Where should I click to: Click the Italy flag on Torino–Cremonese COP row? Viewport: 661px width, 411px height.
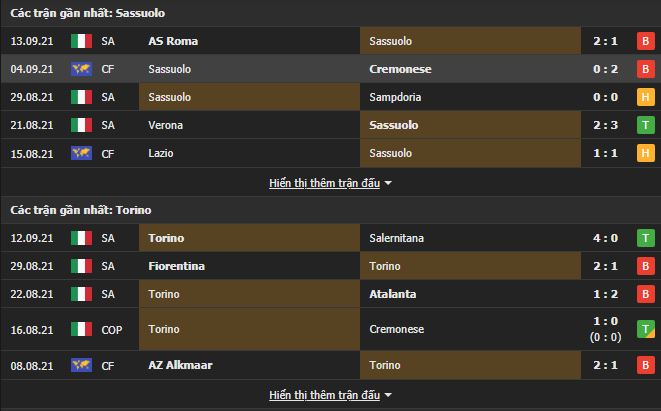point(81,328)
